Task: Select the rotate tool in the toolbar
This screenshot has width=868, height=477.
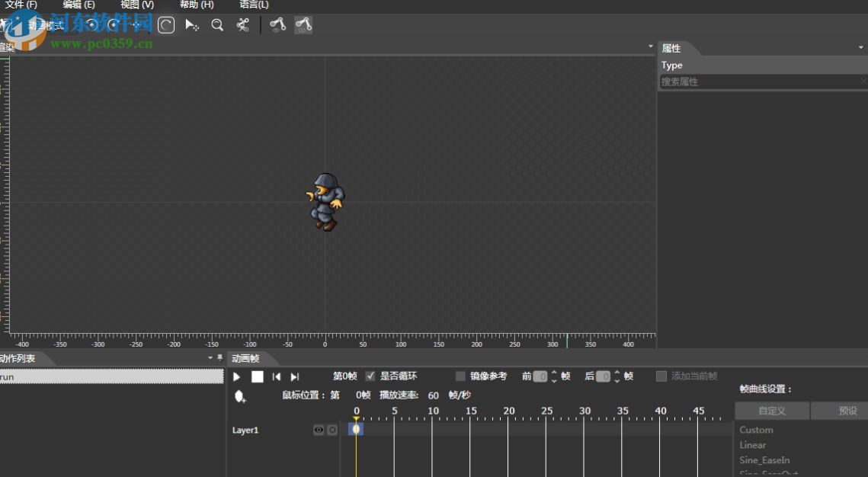Action: coord(166,25)
